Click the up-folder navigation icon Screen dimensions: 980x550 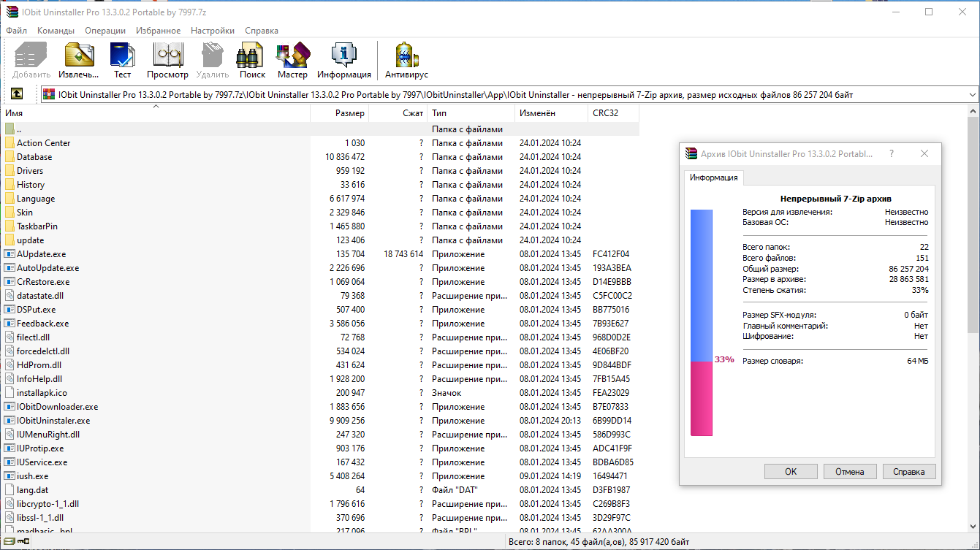(x=16, y=93)
